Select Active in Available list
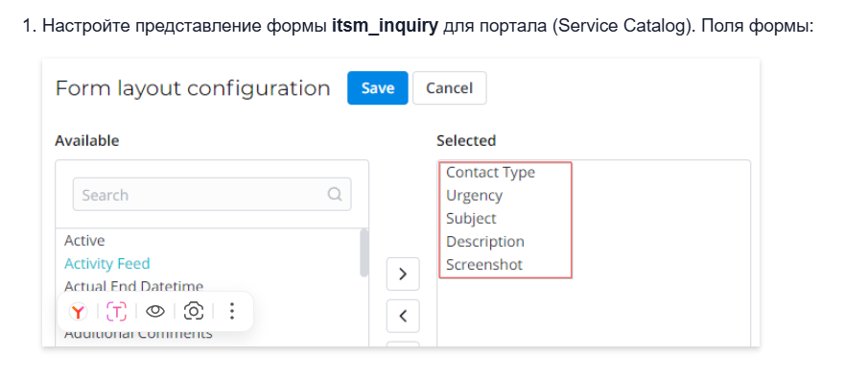Image resolution: width=868 pixels, height=381 pixels. [x=84, y=240]
